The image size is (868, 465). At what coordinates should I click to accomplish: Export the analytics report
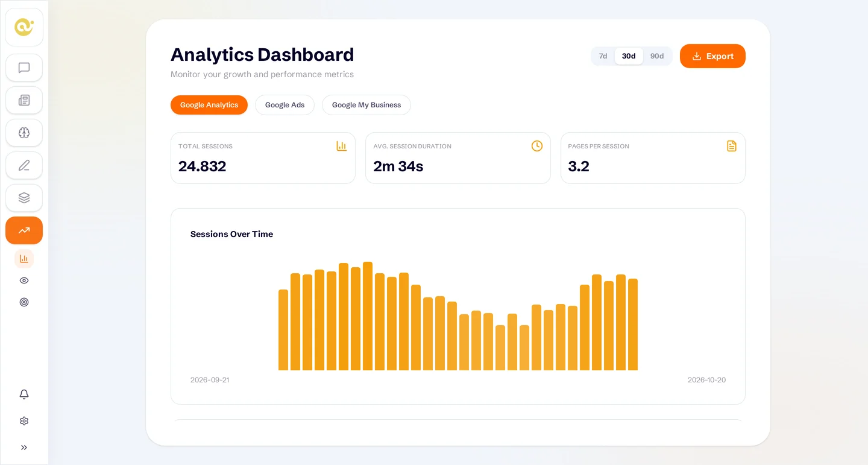[x=712, y=56]
